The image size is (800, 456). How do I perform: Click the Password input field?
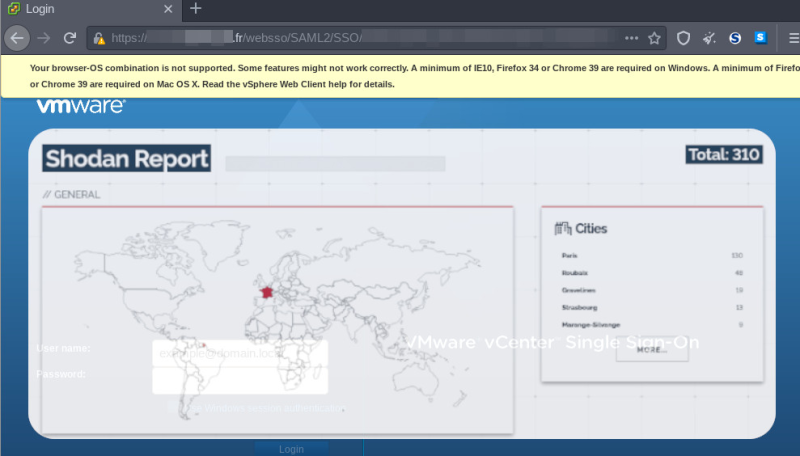pyautogui.click(x=240, y=380)
